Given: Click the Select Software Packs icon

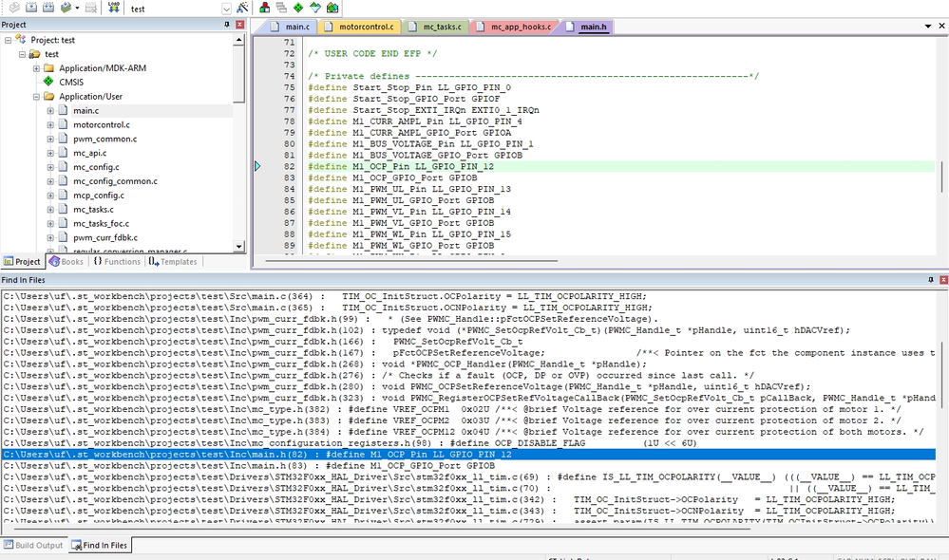Looking at the screenshot, I should [x=315, y=8].
